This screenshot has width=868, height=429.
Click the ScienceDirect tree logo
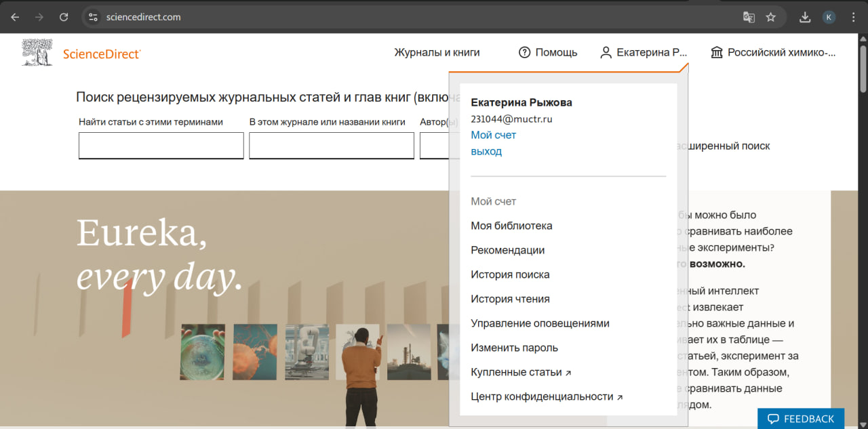point(37,52)
